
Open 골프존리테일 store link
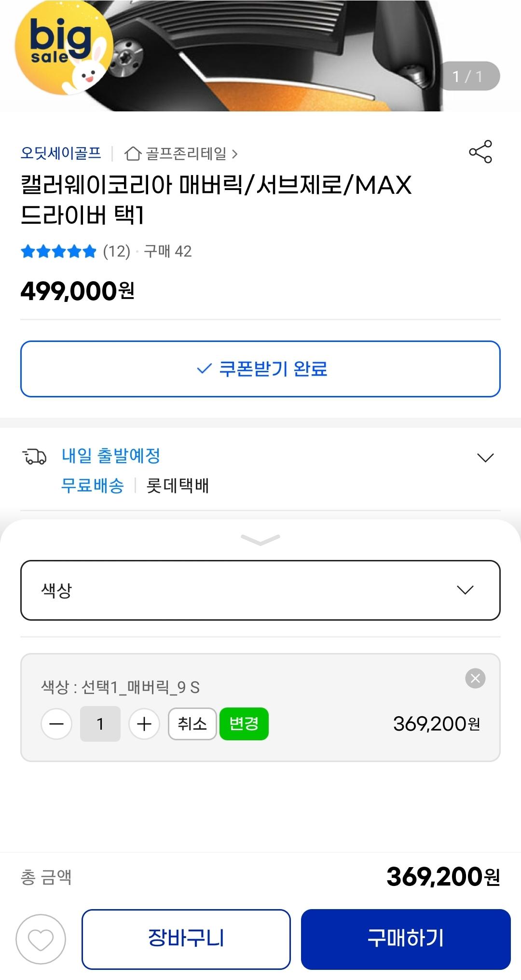(x=186, y=154)
